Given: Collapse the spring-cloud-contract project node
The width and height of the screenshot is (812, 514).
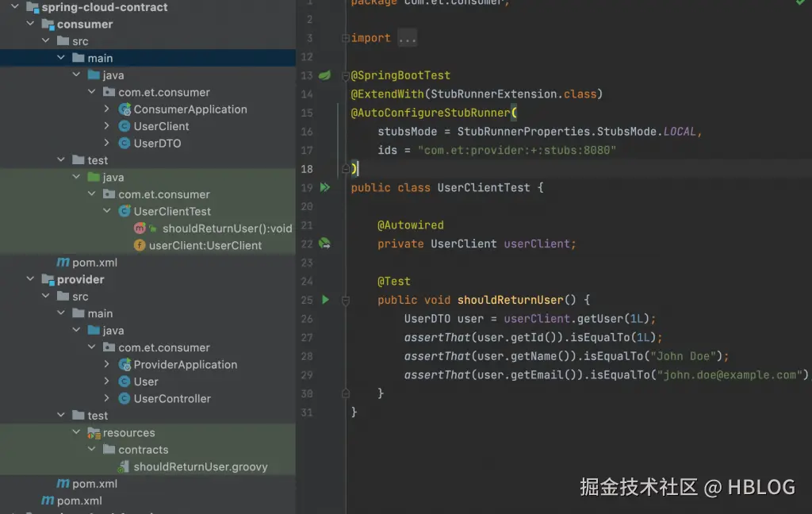Looking at the screenshot, I should click(x=15, y=6).
